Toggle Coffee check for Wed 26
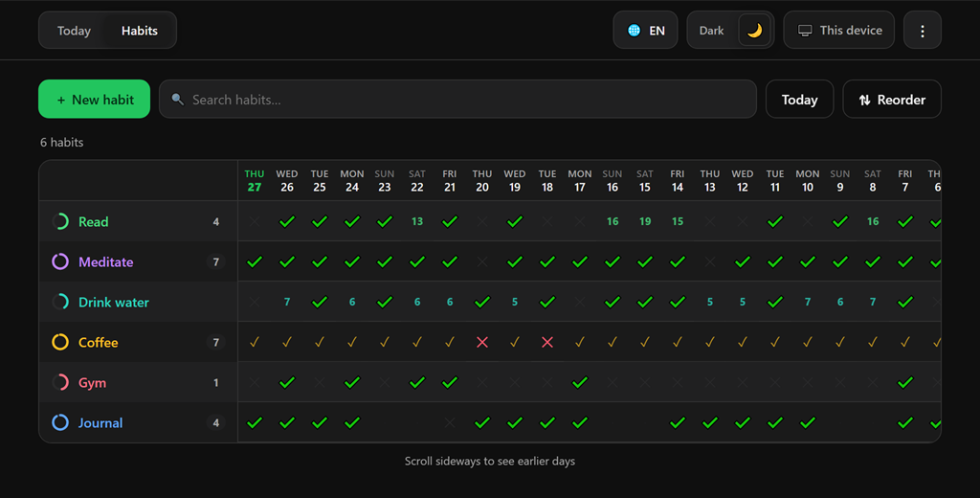Image resolution: width=980 pixels, height=498 pixels. click(x=287, y=342)
